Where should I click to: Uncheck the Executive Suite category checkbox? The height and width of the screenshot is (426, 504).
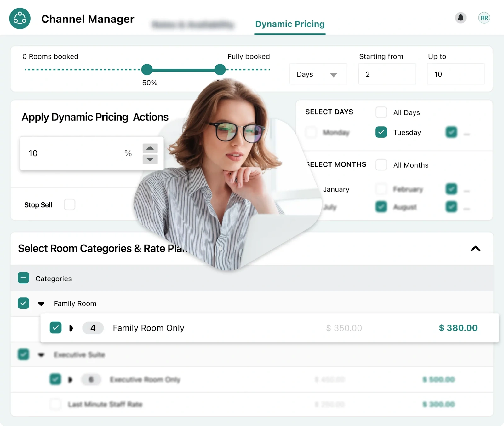click(x=23, y=354)
